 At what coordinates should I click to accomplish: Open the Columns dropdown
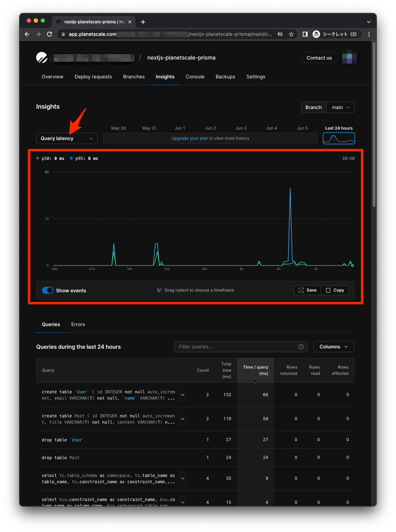click(x=334, y=347)
